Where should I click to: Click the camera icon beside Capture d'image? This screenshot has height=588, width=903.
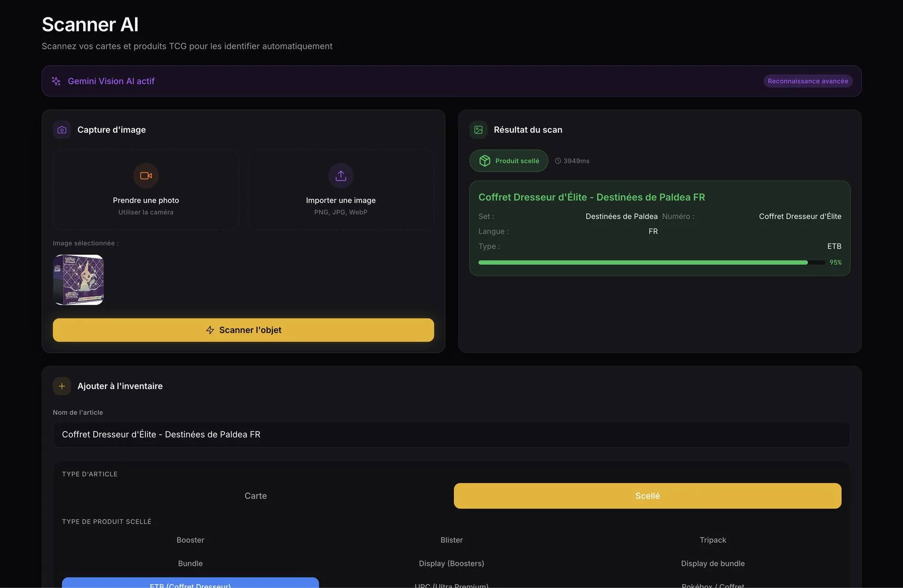pos(62,130)
